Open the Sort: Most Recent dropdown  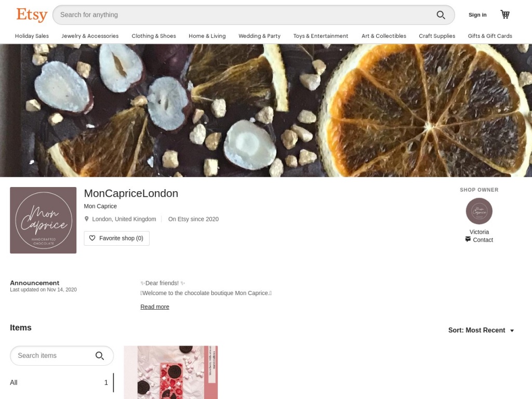[x=481, y=330]
